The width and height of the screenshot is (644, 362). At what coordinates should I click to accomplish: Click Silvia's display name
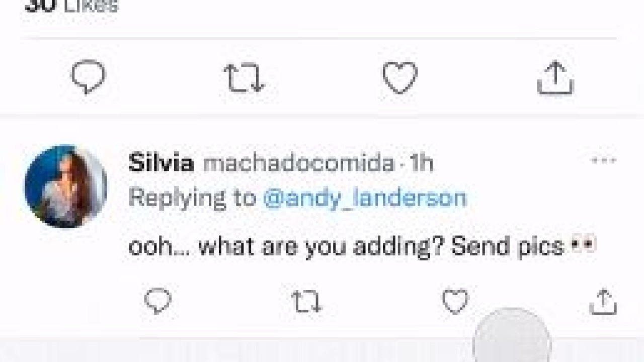[161, 163]
